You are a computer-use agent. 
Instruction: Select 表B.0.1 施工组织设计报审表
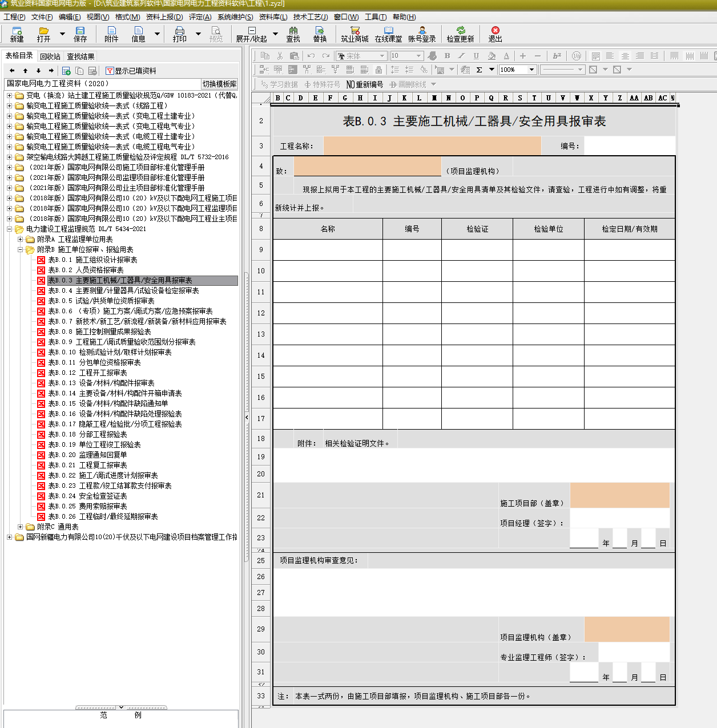pos(92,260)
